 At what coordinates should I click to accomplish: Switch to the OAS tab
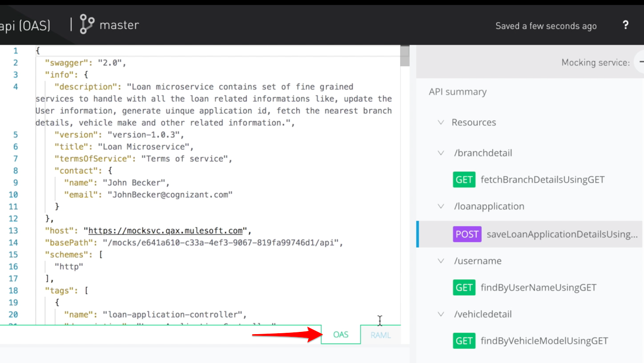(x=340, y=335)
